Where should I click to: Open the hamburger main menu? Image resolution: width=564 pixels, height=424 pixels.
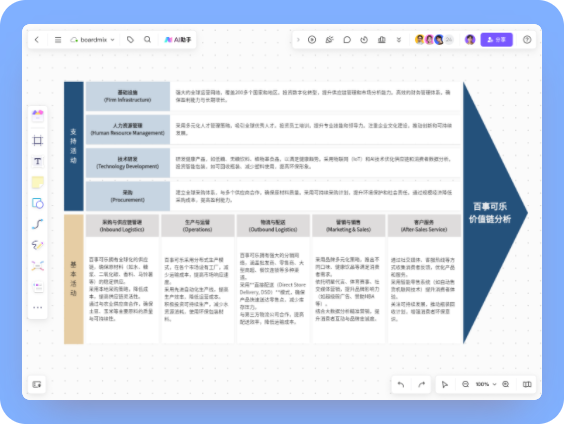58,40
